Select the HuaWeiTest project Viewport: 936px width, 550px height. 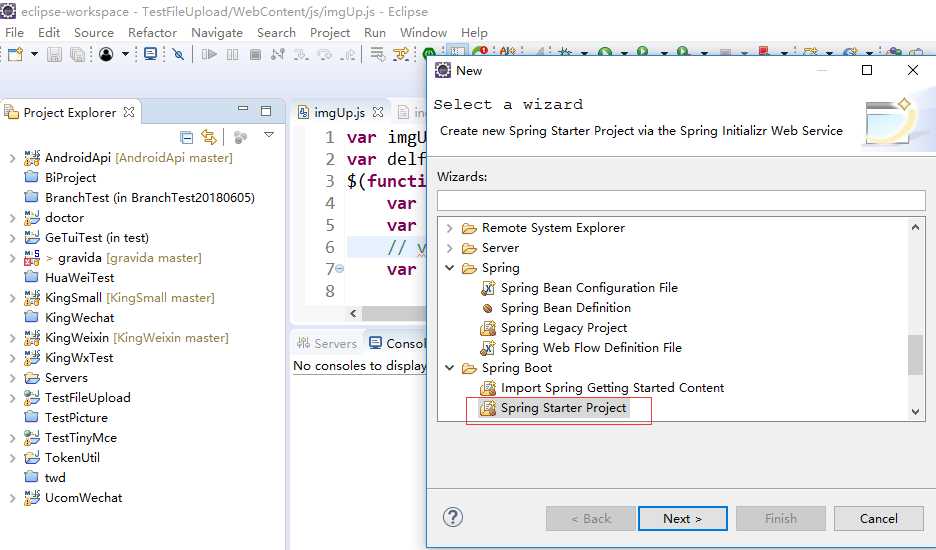(69, 278)
